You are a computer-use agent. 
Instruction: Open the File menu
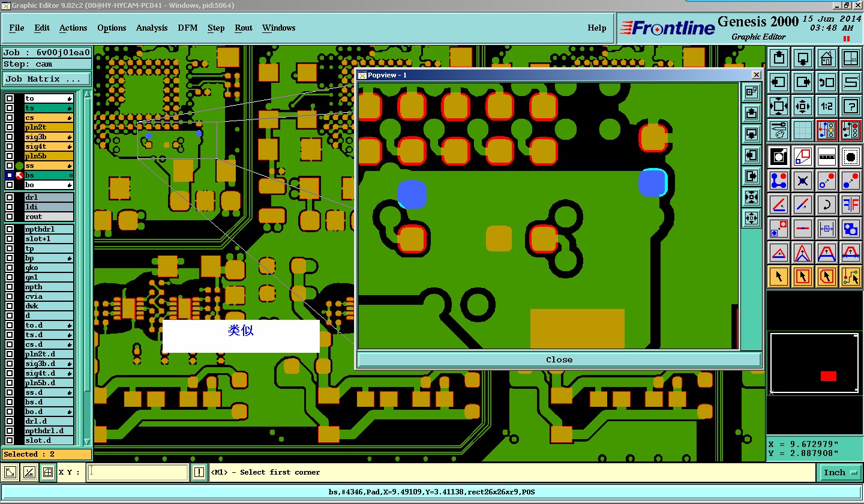[17, 28]
